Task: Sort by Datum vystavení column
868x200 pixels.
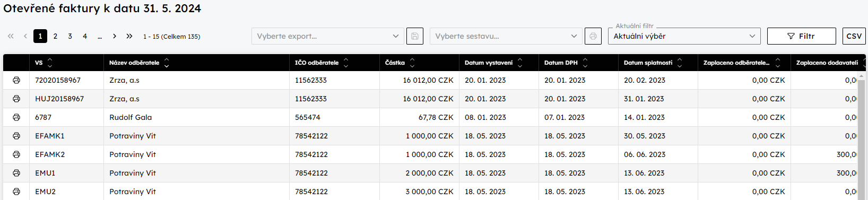Action: (520, 63)
